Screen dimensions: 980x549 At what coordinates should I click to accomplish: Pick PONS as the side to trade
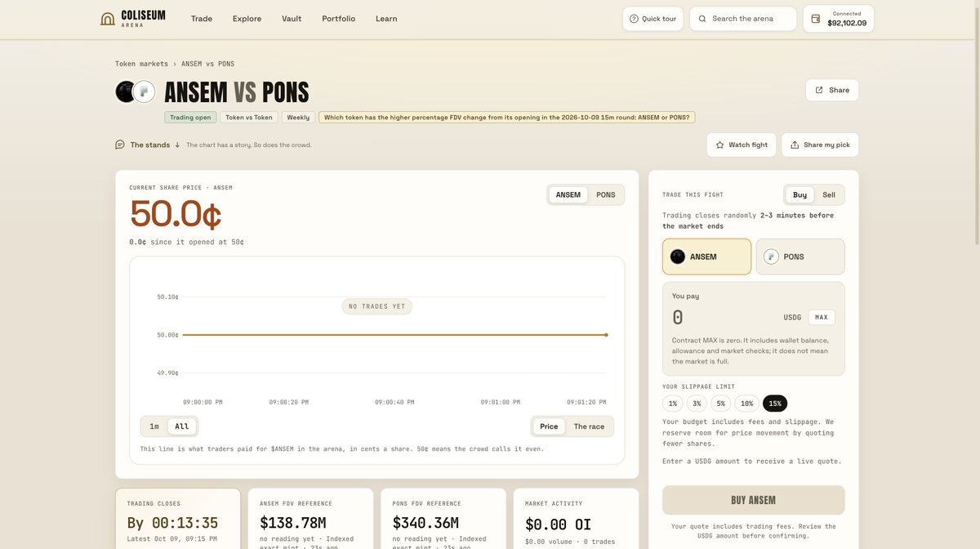point(800,257)
